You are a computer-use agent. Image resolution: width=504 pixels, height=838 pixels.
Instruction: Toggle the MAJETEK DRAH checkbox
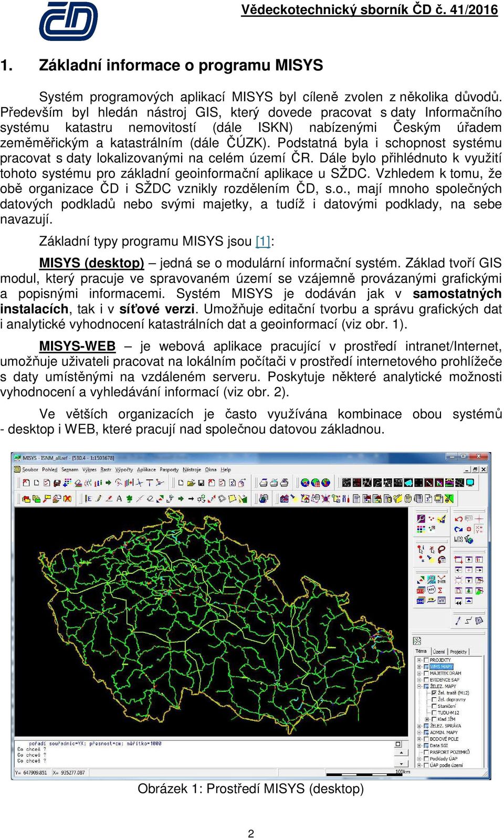coord(426,673)
